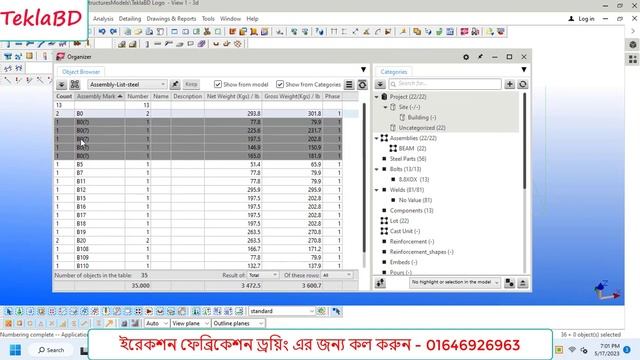Open the Analysis menu
This screenshot has width=640, height=360.
tap(103, 19)
